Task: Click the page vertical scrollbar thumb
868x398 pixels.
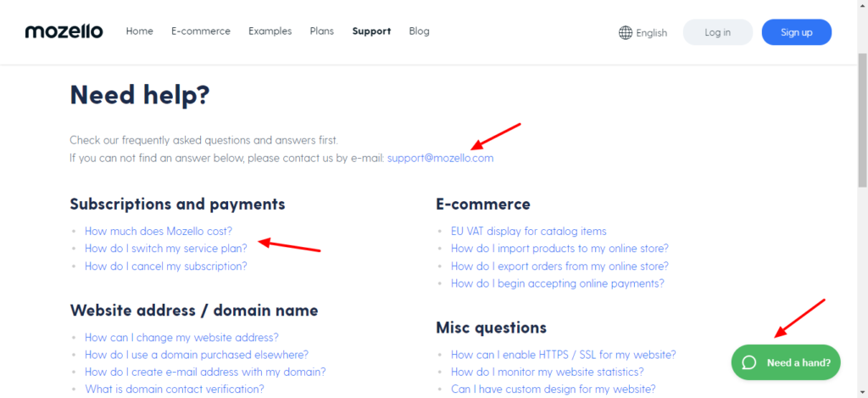Action: [x=862, y=121]
